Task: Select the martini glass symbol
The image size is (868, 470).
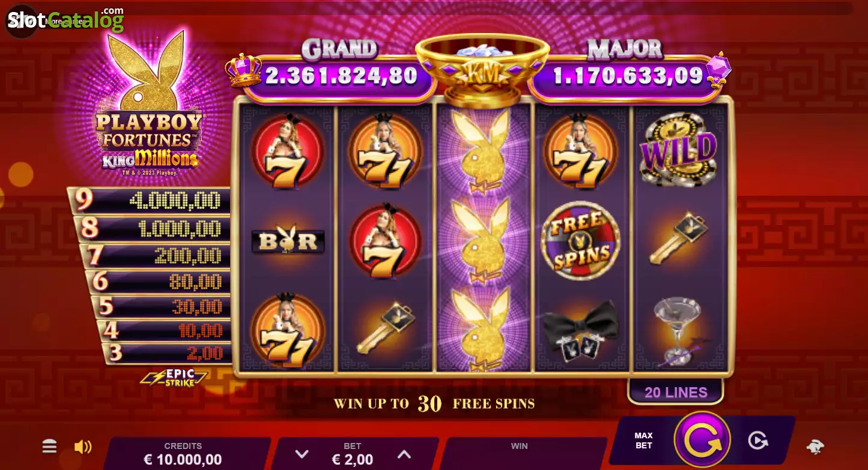Action: point(678,331)
